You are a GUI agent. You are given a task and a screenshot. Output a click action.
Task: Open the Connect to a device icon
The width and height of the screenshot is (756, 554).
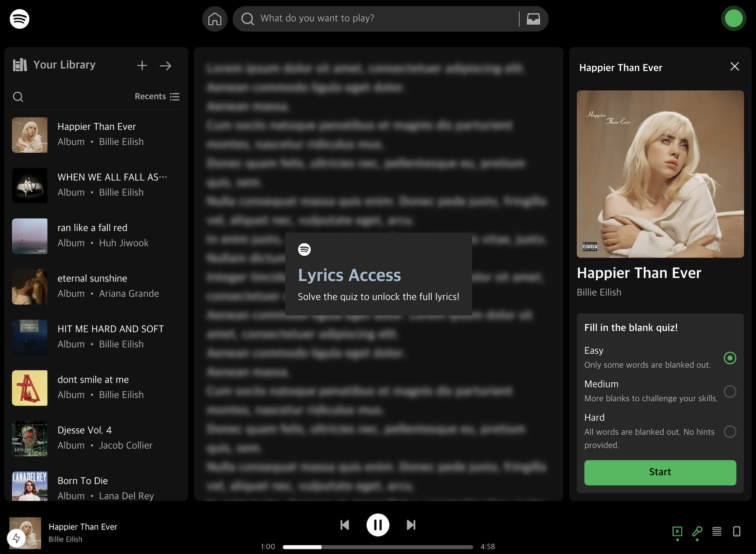coord(736,532)
